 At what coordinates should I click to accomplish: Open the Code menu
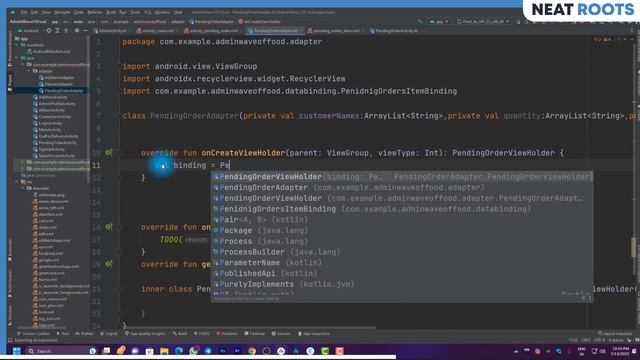tap(79, 12)
